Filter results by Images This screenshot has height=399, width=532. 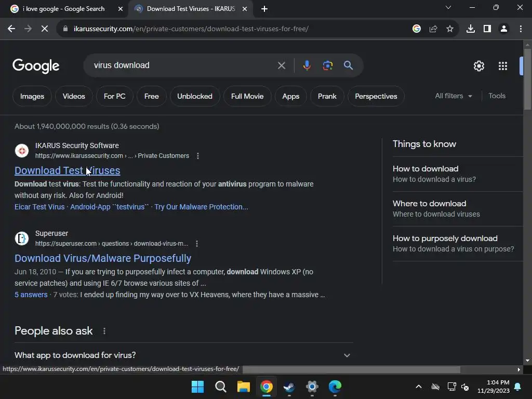pyautogui.click(x=32, y=96)
